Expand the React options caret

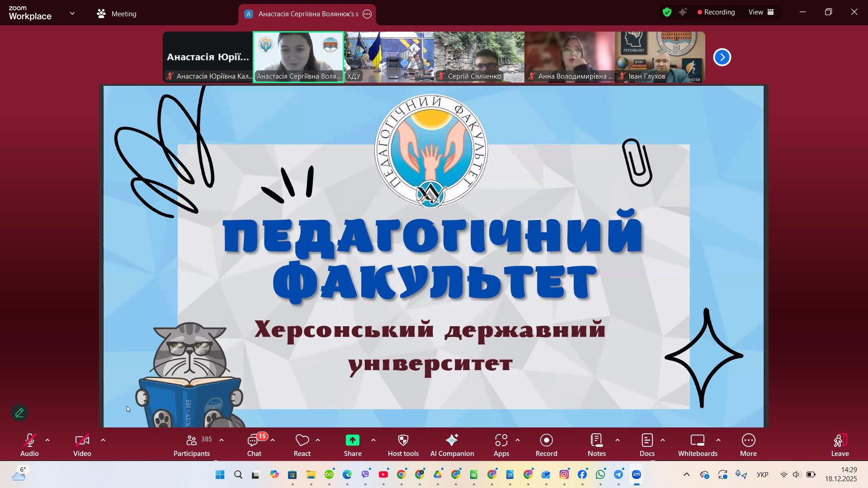318,440
